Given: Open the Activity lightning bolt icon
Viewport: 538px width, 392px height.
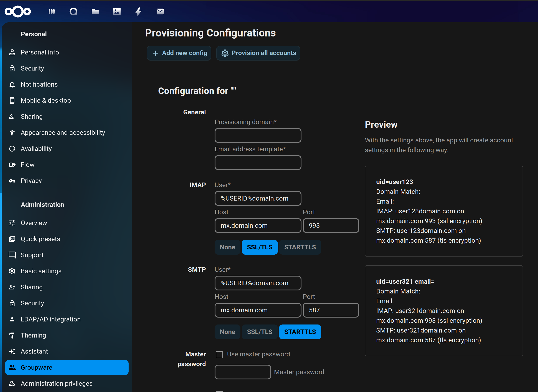Looking at the screenshot, I should (138, 11).
